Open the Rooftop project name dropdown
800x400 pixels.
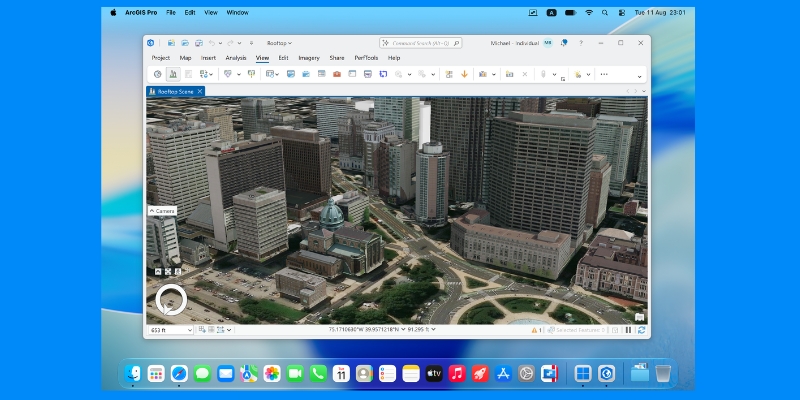coord(280,43)
